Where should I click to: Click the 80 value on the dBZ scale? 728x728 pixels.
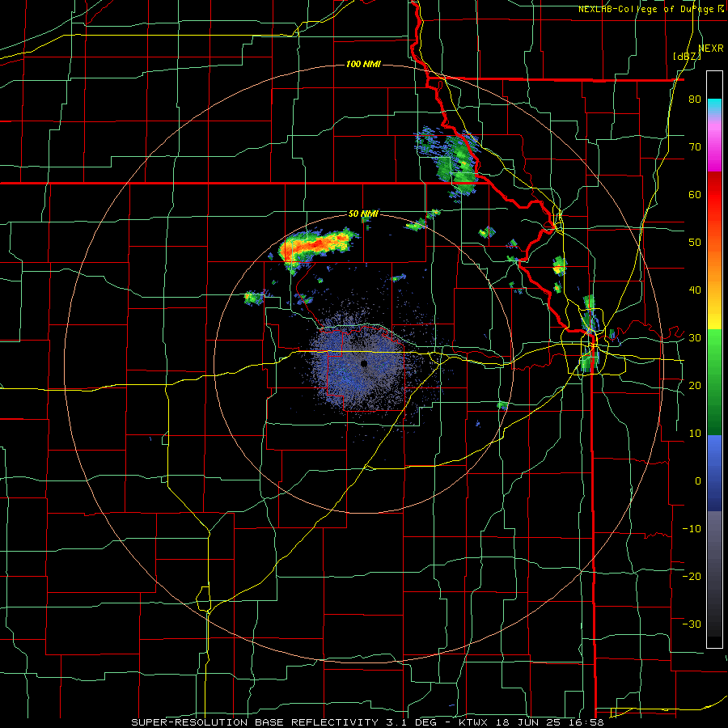pyautogui.click(x=695, y=99)
